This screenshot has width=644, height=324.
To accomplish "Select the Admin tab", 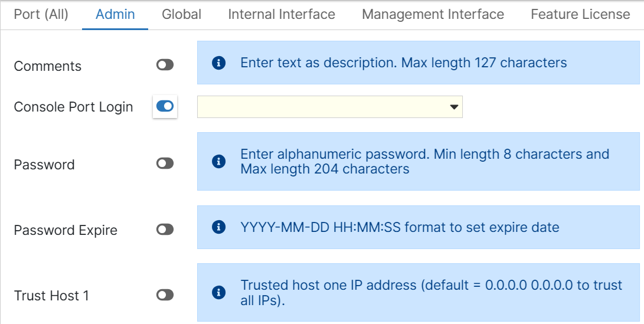I will (x=115, y=14).
